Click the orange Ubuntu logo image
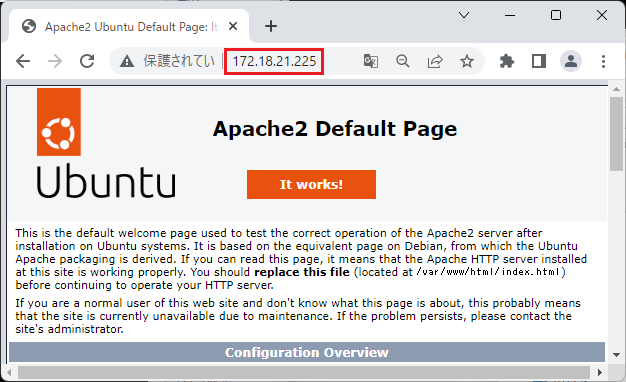The height and width of the screenshot is (382, 626). [59, 122]
